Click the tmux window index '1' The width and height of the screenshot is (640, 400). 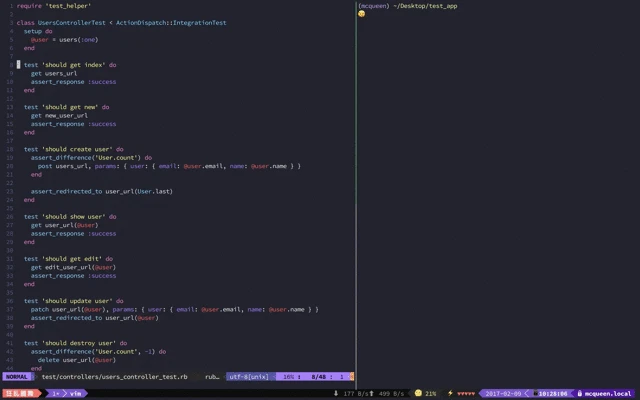tap(56, 394)
